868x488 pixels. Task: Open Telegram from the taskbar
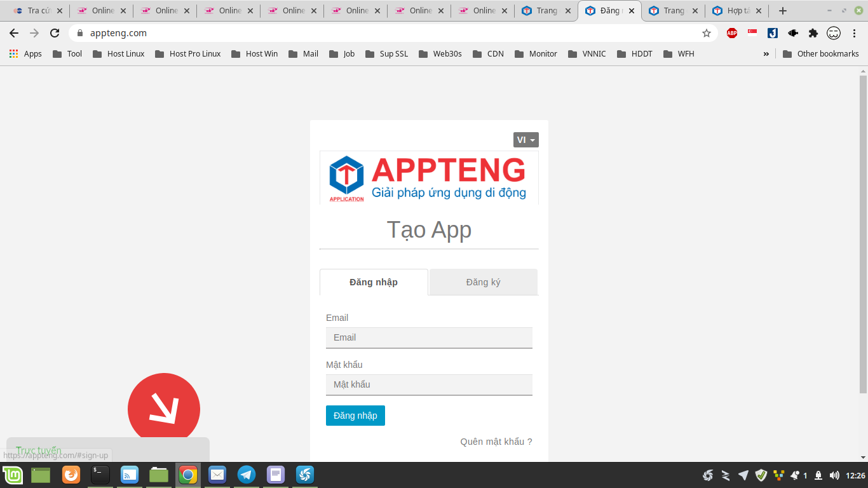(x=247, y=475)
